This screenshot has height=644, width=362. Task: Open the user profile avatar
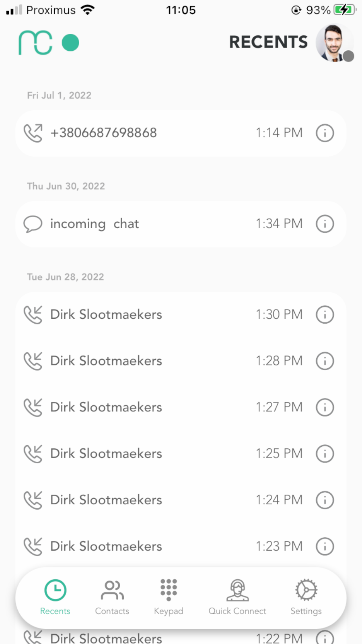(x=334, y=43)
